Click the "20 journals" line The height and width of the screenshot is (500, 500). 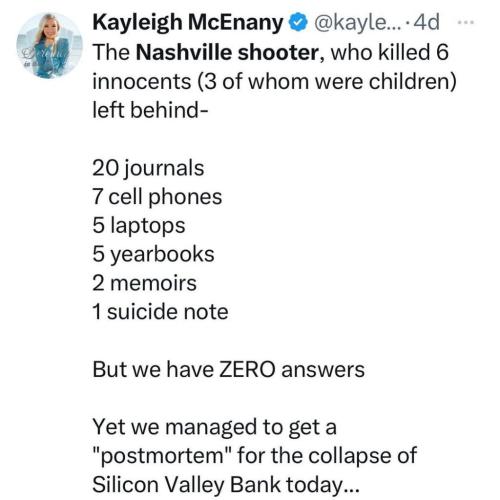pyautogui.click(x=148, y=168)
